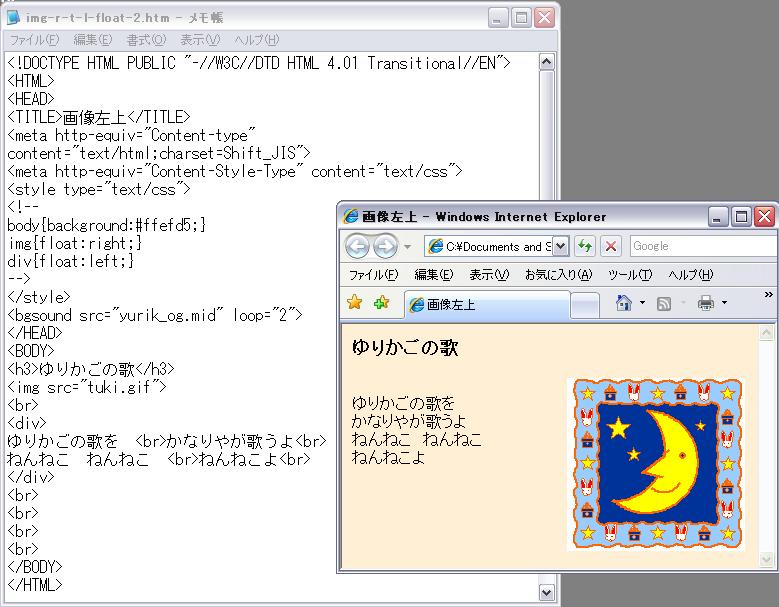
Task: Click the RSS Feeds icon in IE toolbar
Action: click(664, 304)
